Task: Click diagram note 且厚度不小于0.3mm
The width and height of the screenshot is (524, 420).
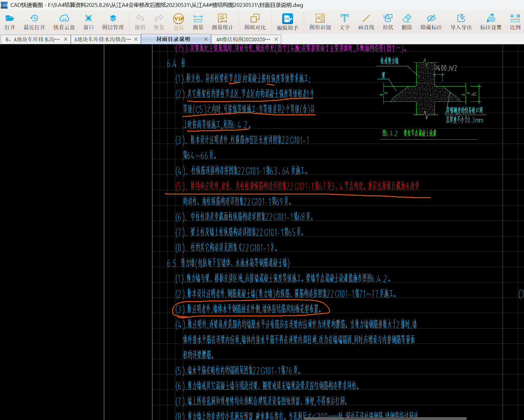Action: tap(464, 120)
